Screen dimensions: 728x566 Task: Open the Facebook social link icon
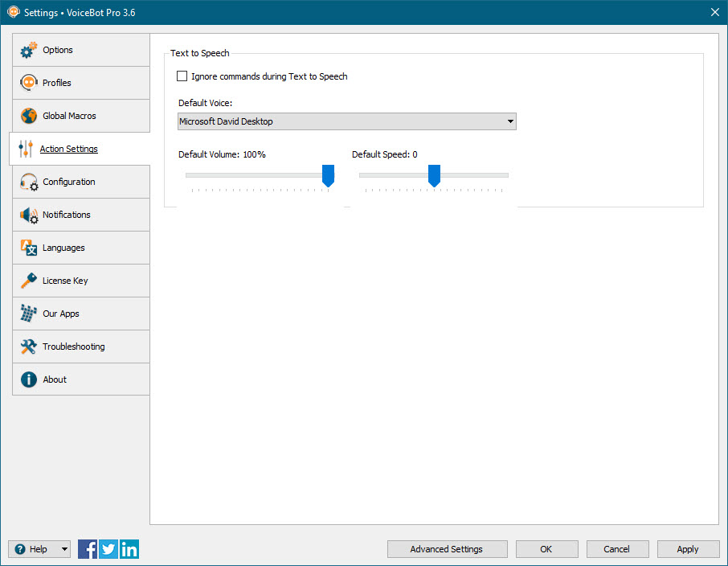(88, 549)
